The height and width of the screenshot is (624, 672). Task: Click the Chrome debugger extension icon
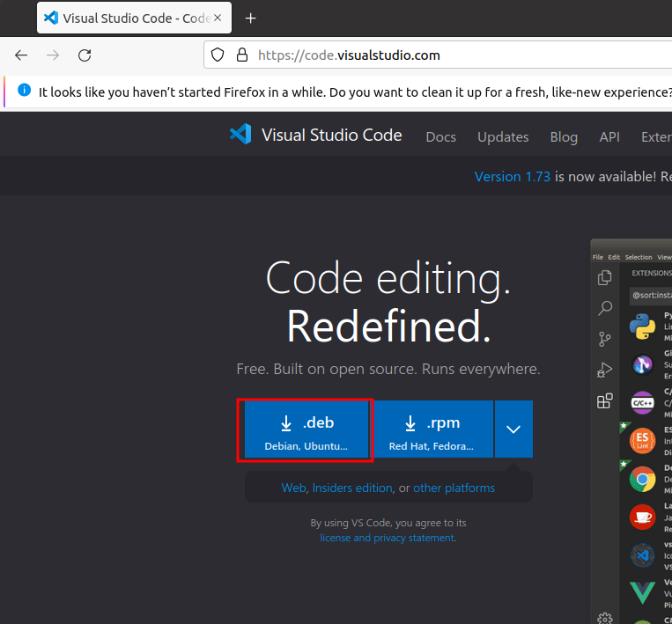click(x=642, y=479)
